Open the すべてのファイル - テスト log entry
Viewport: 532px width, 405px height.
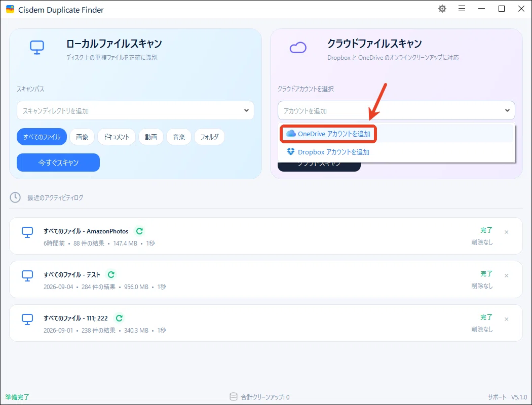[x=265, y=279]
